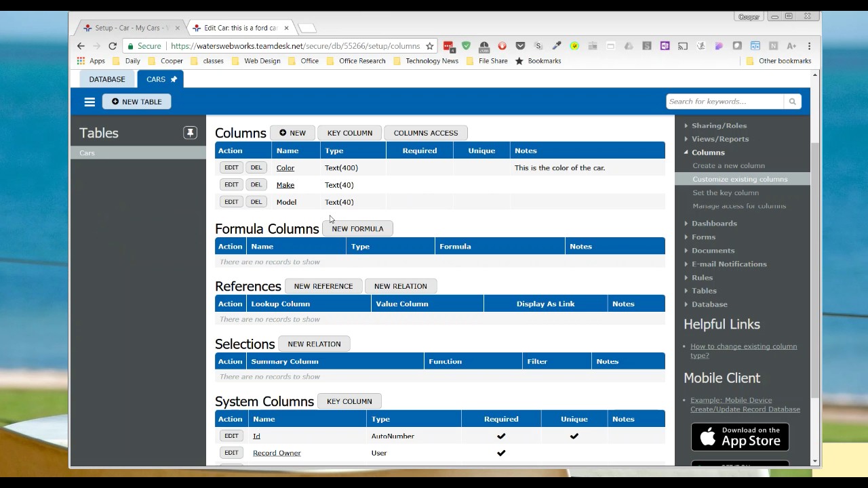
Task: Close the Setup - Car browser tab
Action: [178, 28]
